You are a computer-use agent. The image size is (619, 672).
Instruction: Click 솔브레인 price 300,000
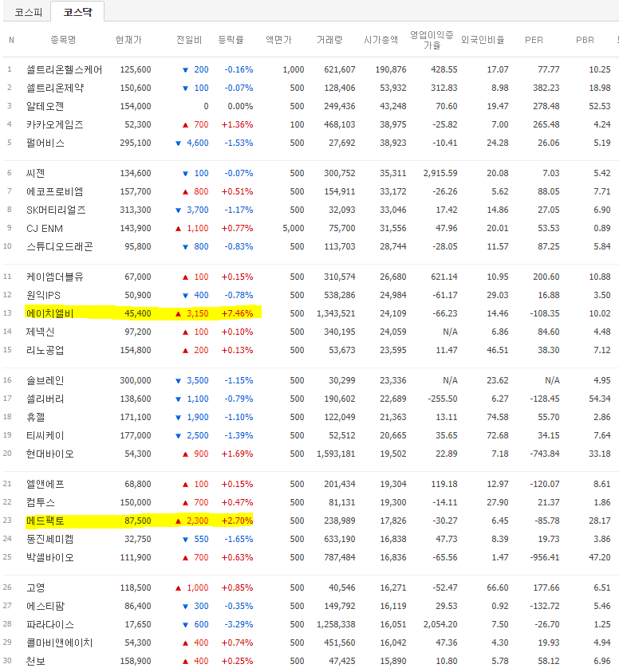click(x=136, y=380)
